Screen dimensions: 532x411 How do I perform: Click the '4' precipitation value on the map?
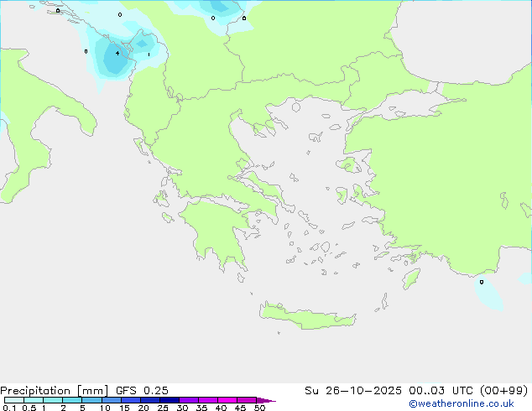pyautogui.click(x=117, y=53)
